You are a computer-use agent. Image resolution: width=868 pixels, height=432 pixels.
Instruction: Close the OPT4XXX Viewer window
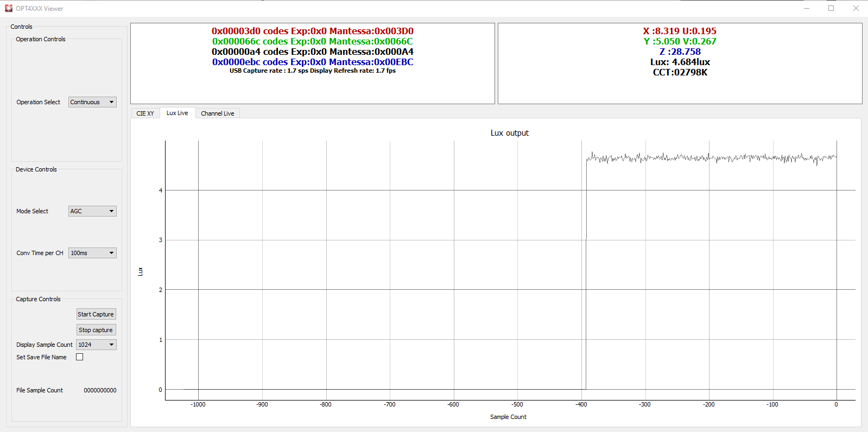[x=856, y=8]
